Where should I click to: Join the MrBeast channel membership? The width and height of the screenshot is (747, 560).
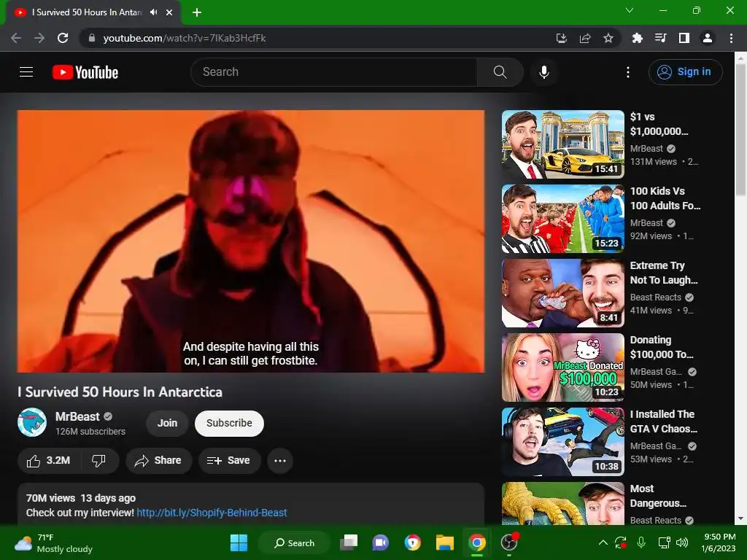[167, 423]
